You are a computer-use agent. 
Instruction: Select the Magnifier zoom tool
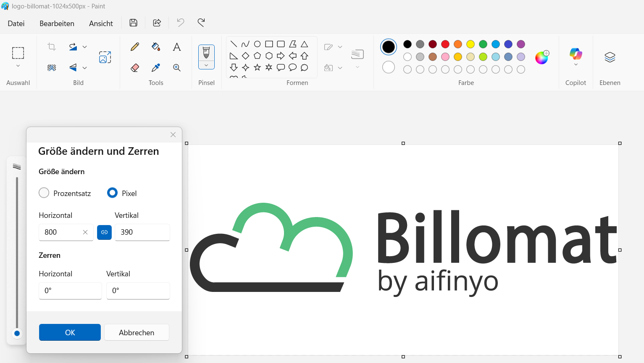(177, 67)
